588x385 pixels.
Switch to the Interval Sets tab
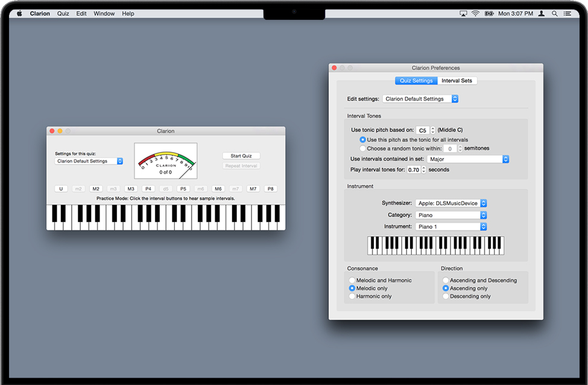pyautogui.click(x=457, y=81)
